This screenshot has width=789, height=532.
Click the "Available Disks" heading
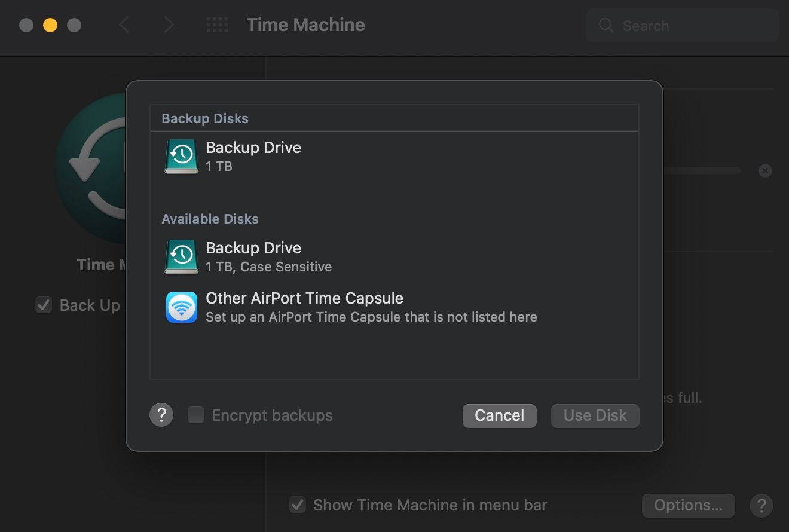click(x=210, y=219)
